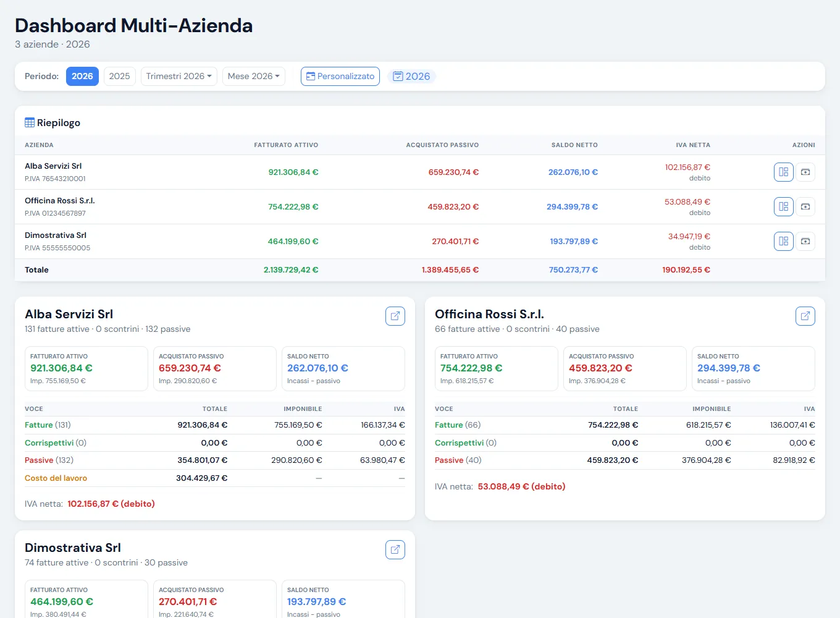Open Fatture (66) in Officina Rossi card
This screenshot has height=618, width=840.
tap(458, 425)
